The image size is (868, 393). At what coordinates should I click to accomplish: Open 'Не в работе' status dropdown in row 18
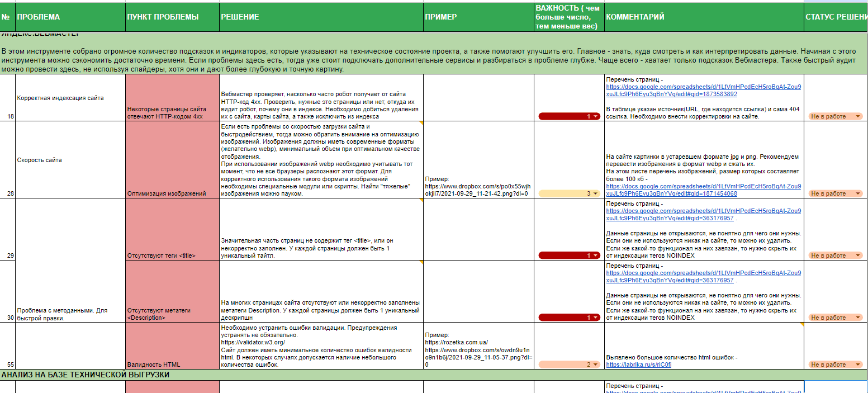[x=835, y=116]
